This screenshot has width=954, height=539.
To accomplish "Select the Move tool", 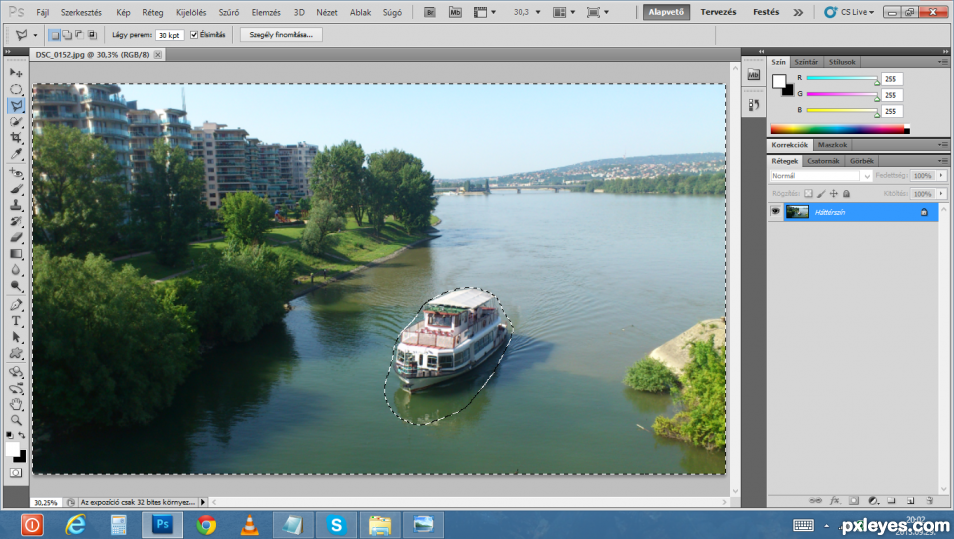I will (16, 73).
